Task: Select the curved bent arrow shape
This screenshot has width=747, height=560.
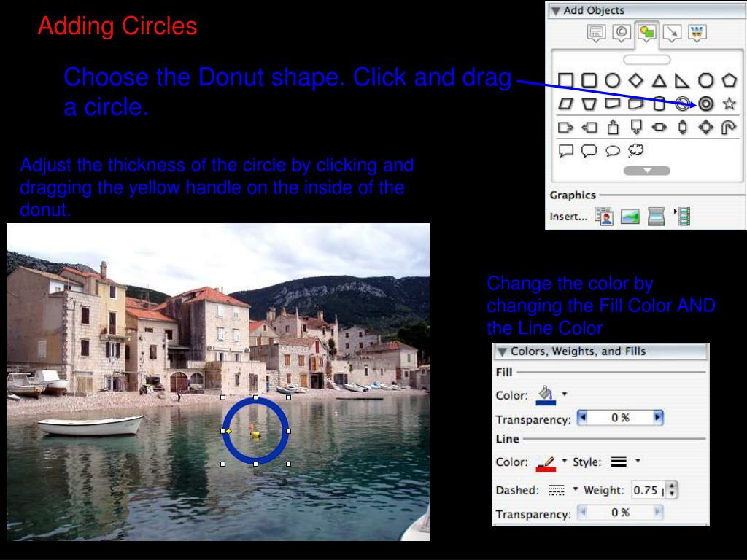Action: (x=729, y=127)
